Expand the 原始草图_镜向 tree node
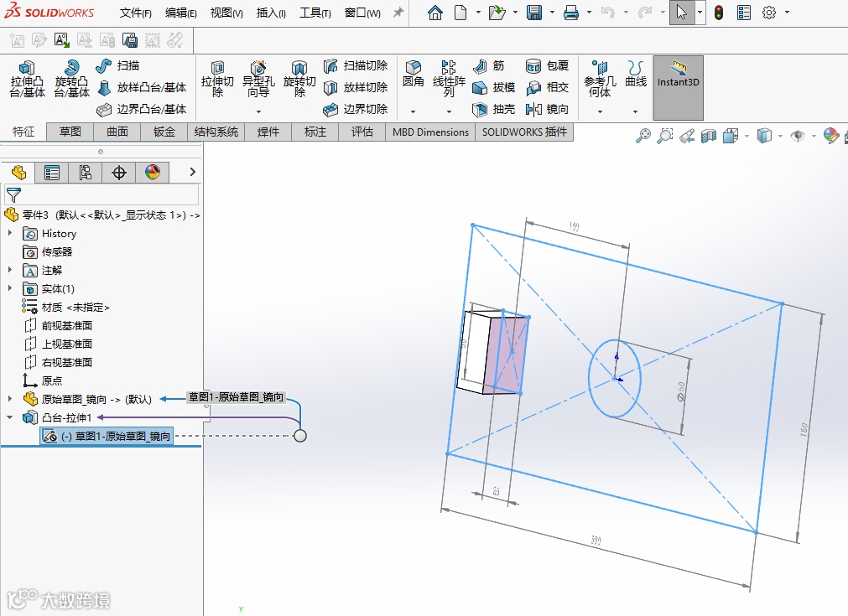Screen dimensions: 848x616 coord(10,399)
